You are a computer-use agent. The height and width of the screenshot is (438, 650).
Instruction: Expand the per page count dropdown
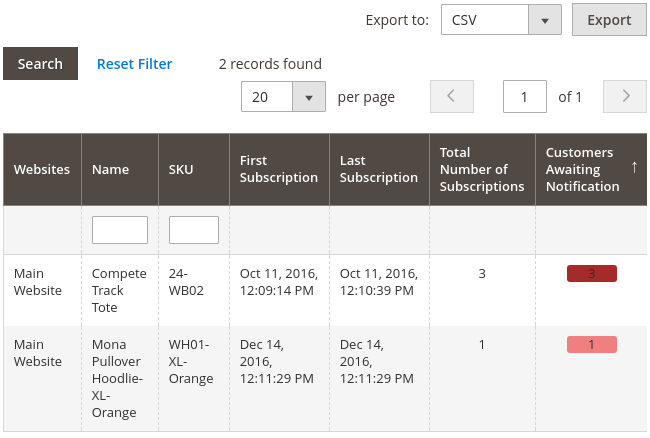[308, 97]
